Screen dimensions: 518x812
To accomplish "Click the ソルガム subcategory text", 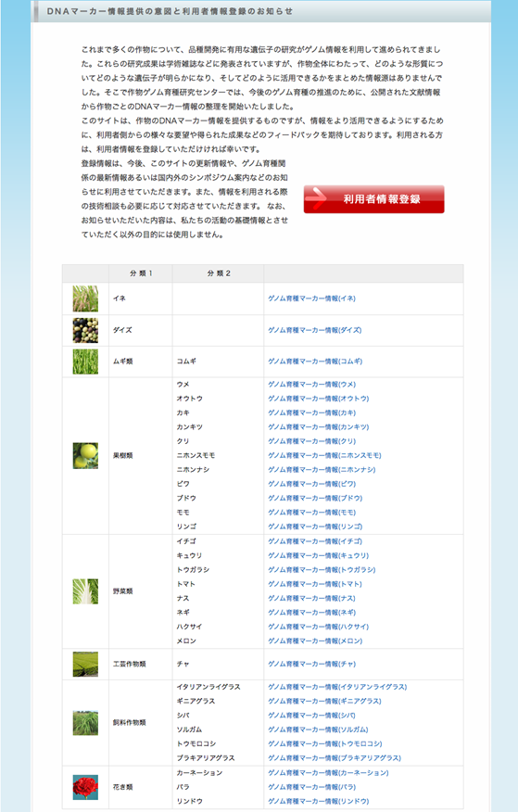I will (189, 730).
